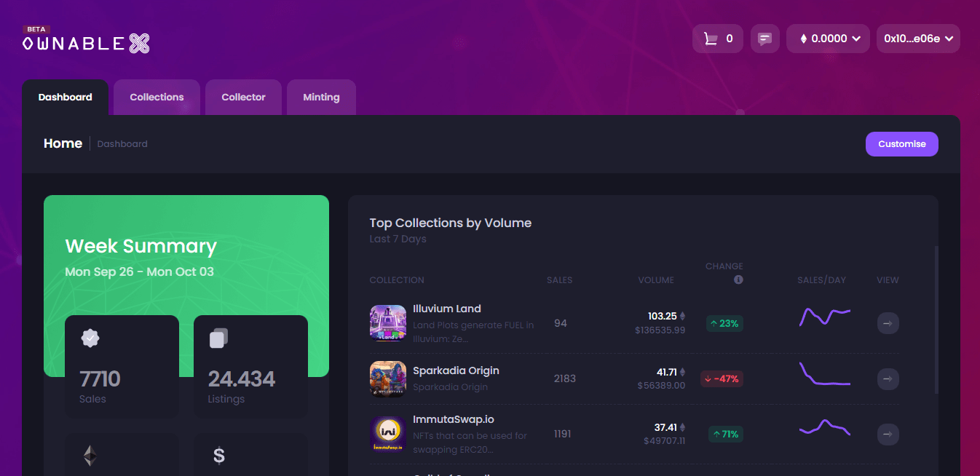Click the Listings stack icon

pos(218,338)
